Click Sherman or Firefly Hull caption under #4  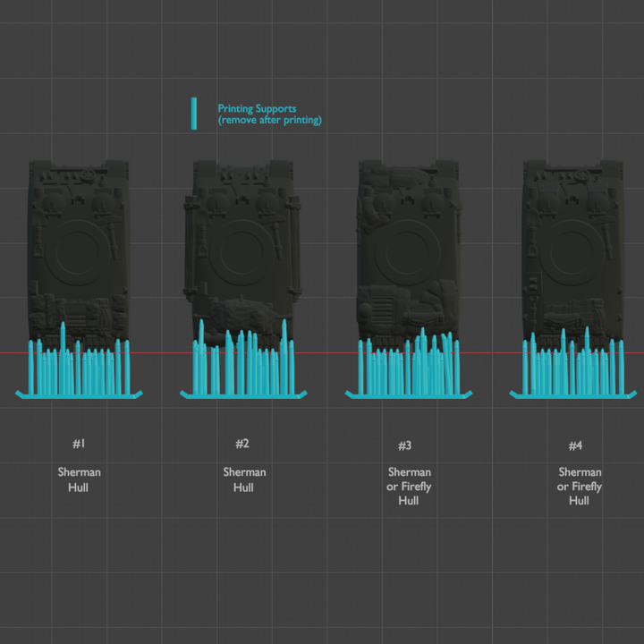click(580, 487)
